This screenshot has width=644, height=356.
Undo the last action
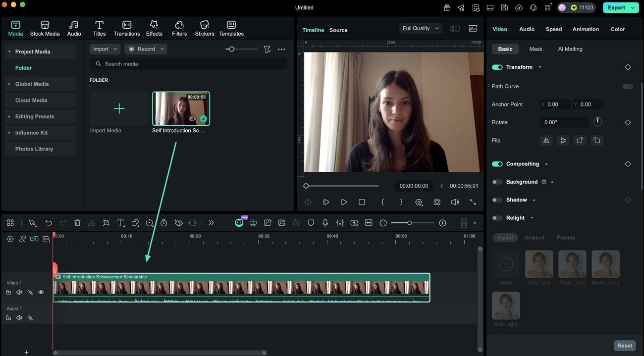[48, 223]
